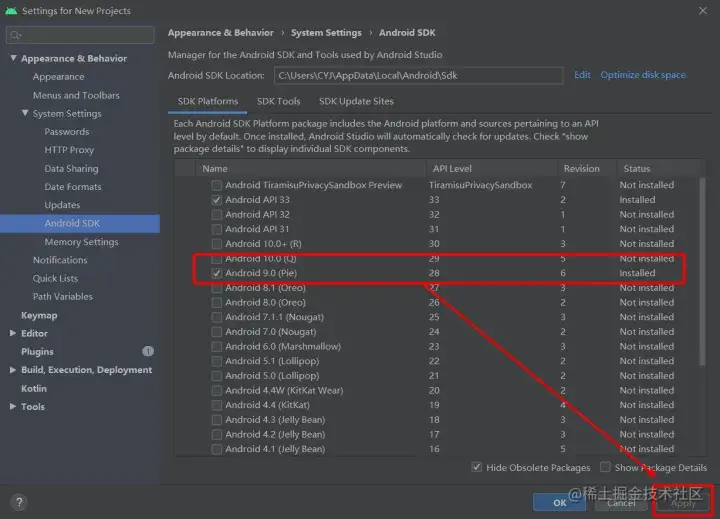Click Edit link for SDK location
Viewport: 720px width, 519px height.
(x=582, y=75)
